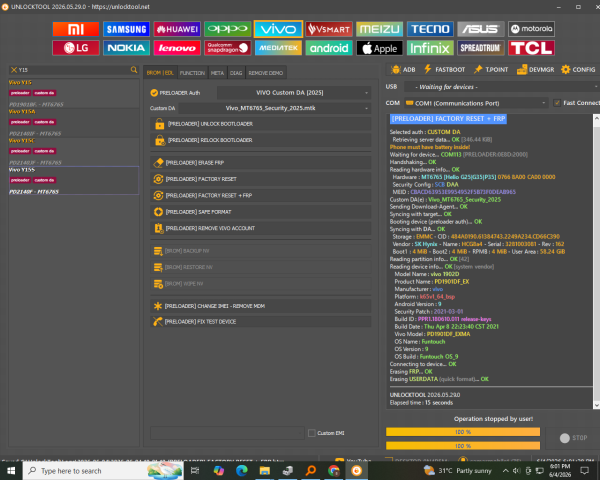Select the Spreadtrum logo

coord(481,48)
